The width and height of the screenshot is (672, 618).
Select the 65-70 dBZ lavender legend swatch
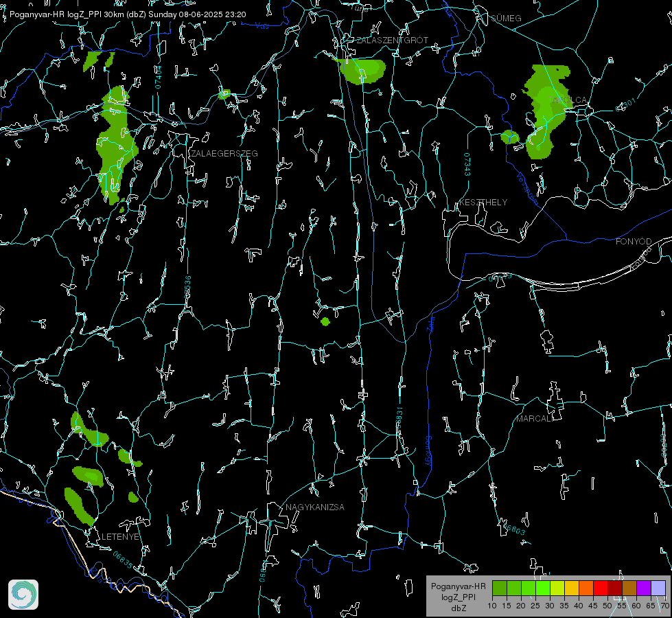pos(658,588)
